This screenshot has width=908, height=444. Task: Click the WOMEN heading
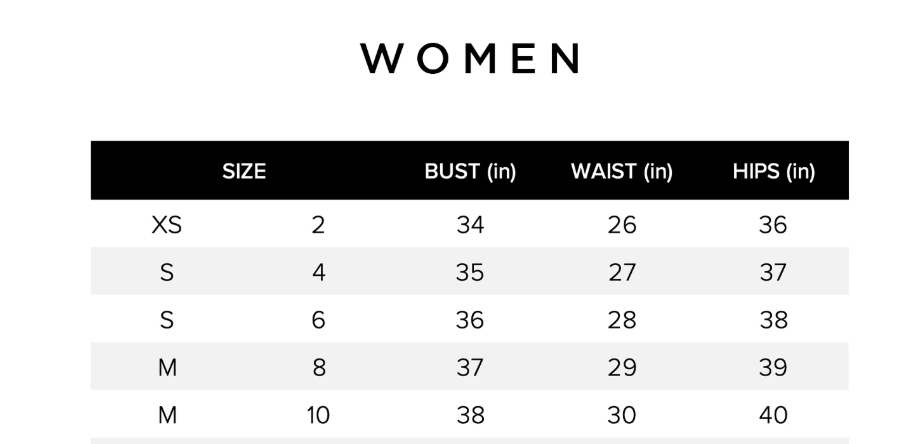[471, 60]
